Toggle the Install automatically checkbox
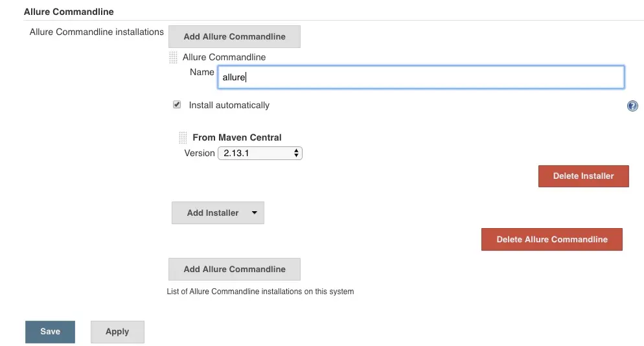The image size is (644, 346). (x=177, y=105)
